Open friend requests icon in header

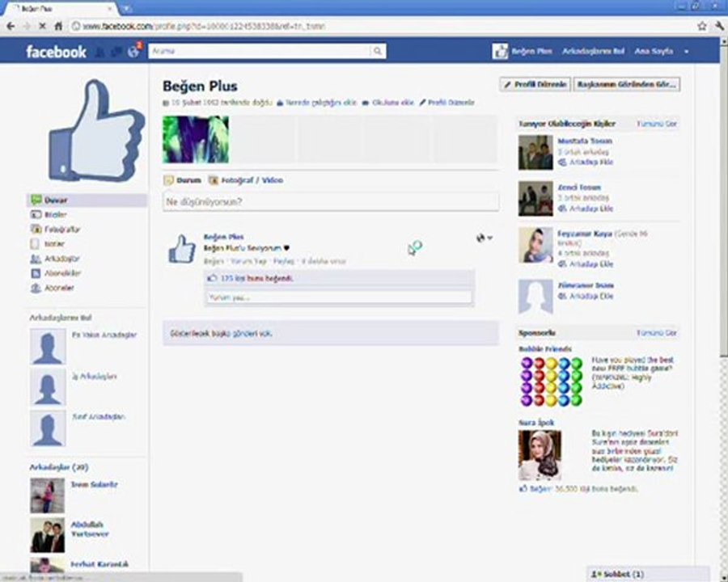99,52
